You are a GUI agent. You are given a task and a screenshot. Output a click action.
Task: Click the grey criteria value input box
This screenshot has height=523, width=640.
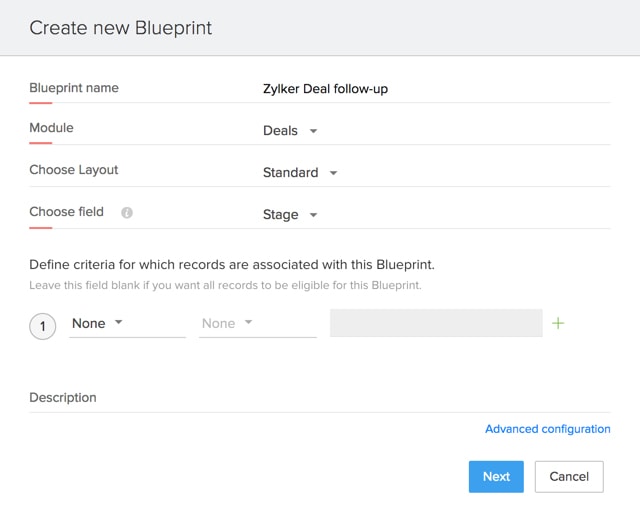click(x=436, y=323)
